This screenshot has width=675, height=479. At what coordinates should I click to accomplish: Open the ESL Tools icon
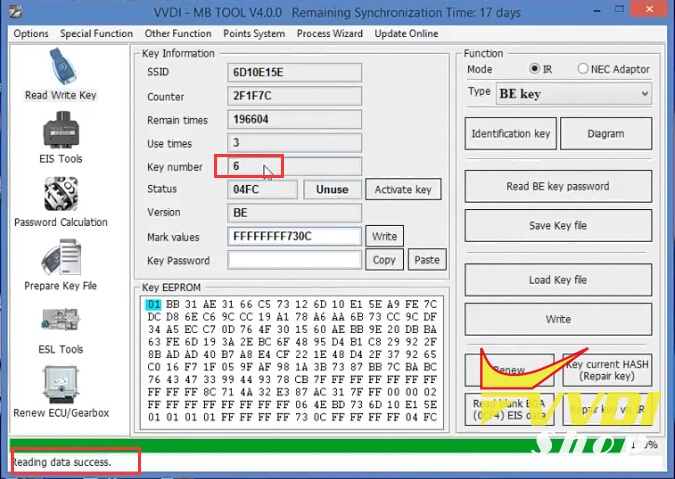pos(61,319)
